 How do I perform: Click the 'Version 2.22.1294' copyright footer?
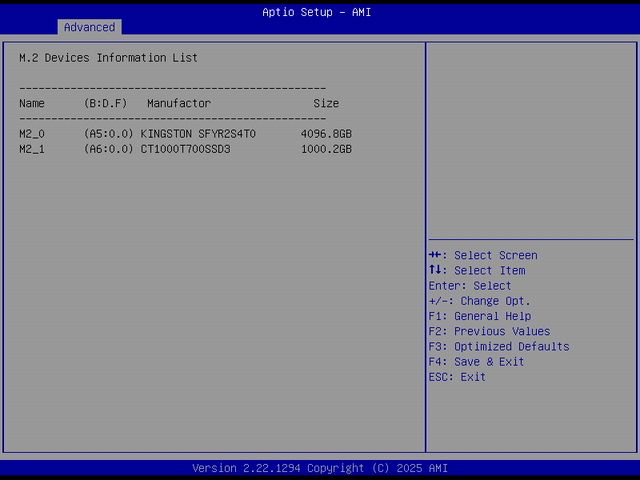pos(320,468)
